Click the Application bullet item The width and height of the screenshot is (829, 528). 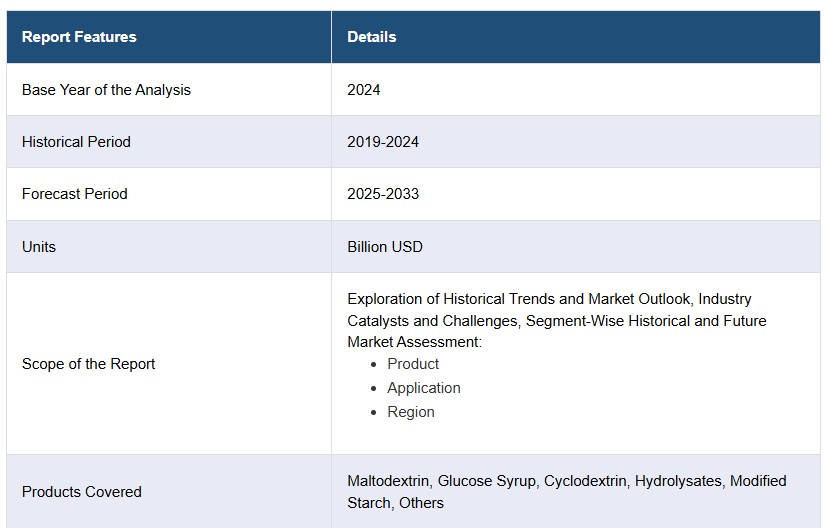click(x=423, y=388)
